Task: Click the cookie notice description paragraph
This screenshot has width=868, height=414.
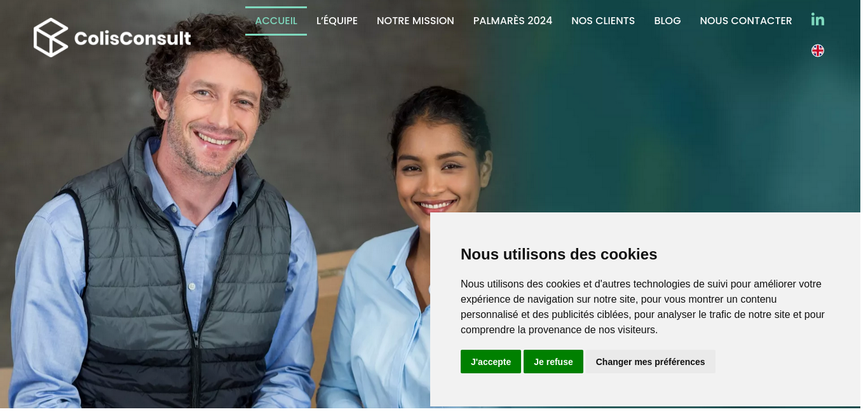Action: pyautogui.click(x=642, y=307)
